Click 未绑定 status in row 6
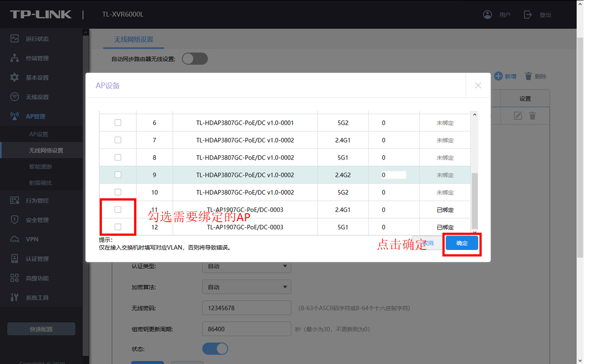Image resolution: width=599 pixels, height=364 pixels. [x=445, y=123]
